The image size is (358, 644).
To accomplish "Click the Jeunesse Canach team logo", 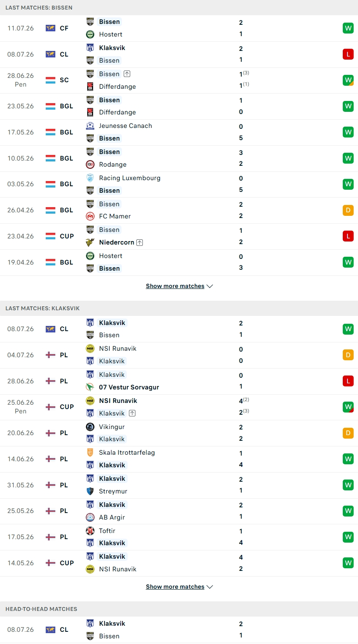I will [90, 126].
